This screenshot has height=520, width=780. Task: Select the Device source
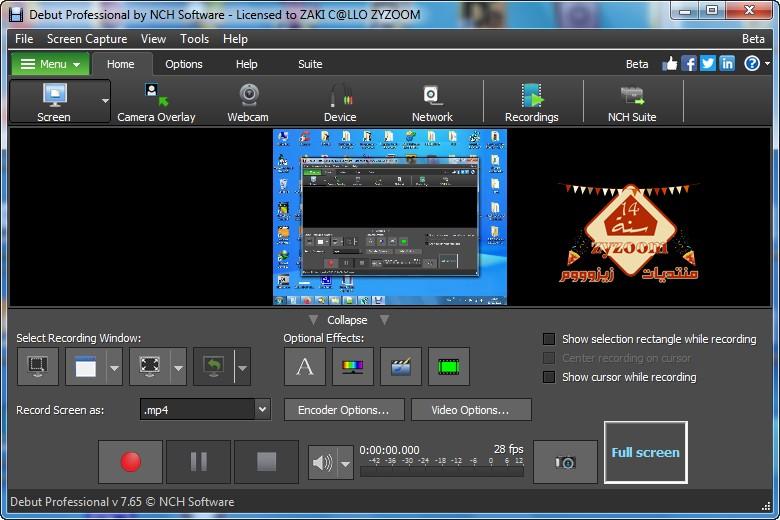click(x=340, y=102)
